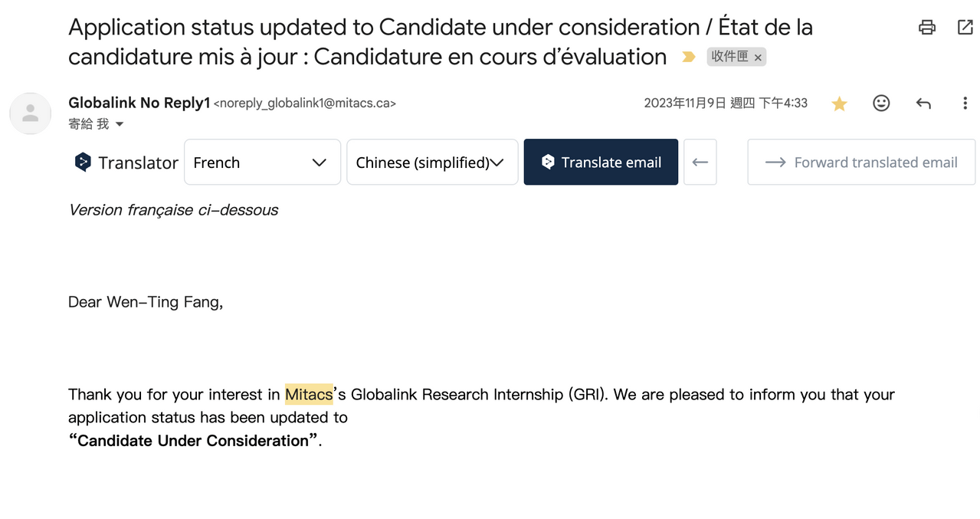The image size is (980, 519).
Task: Expand the 寄給 我 recipient details
Action: point(97,123)
